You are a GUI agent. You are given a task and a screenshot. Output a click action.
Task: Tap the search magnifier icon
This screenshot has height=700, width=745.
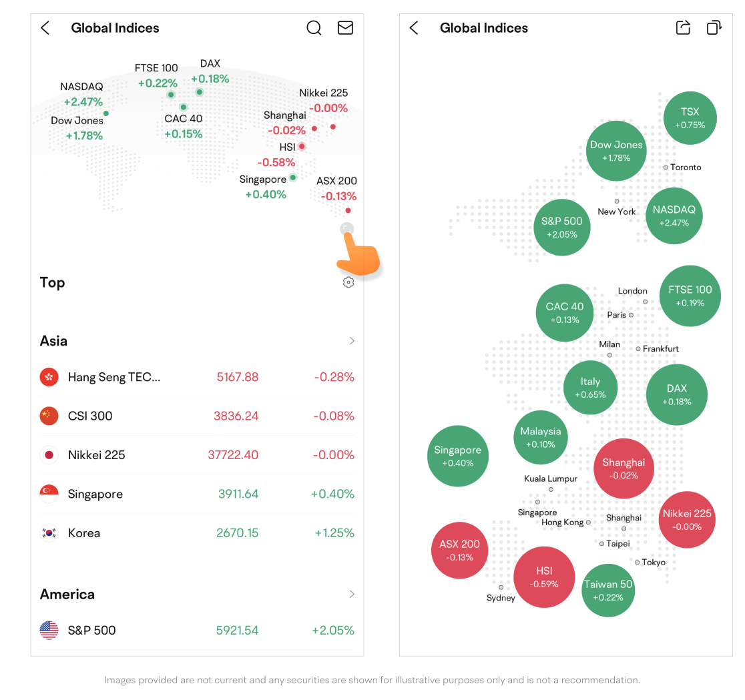tap(314, 28)
